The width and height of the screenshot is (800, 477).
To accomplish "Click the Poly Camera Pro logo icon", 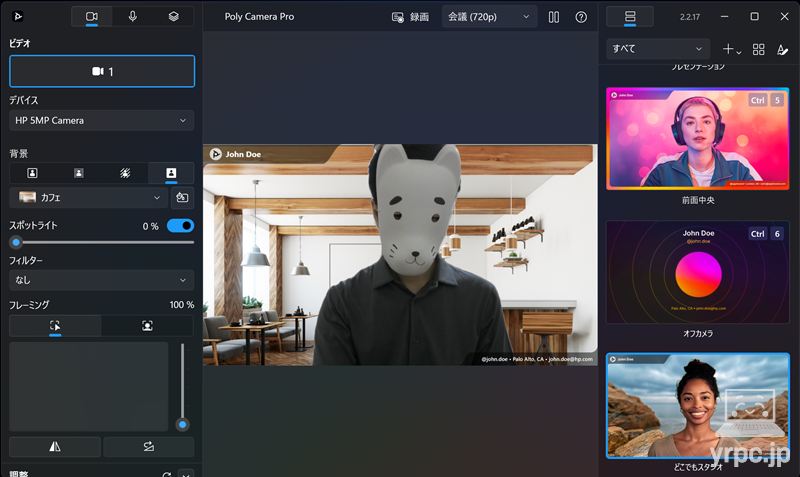I will point(17,16).
